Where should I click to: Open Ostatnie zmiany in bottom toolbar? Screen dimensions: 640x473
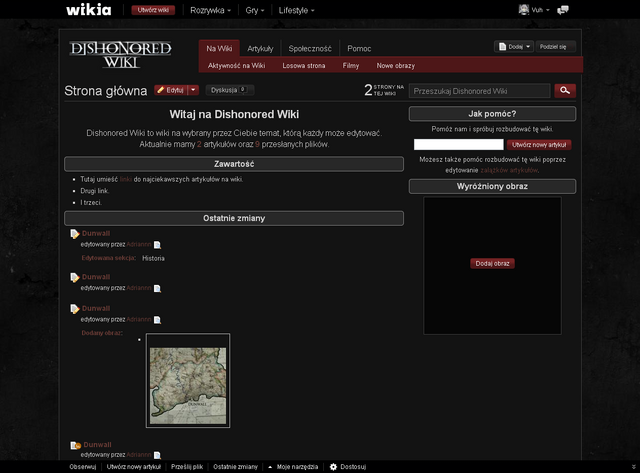(x=236, y=467)
